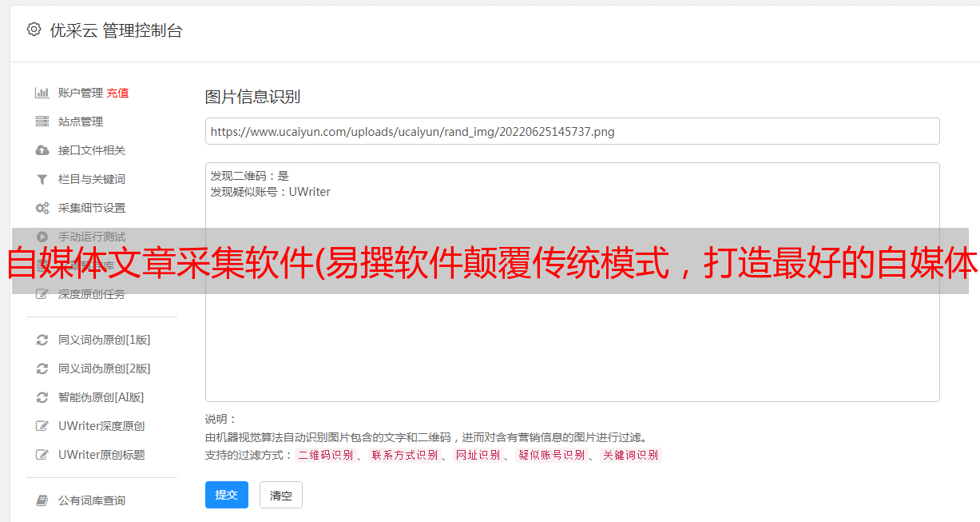Click the edit icon beside 深度原创任务

[x=42, y=294]
